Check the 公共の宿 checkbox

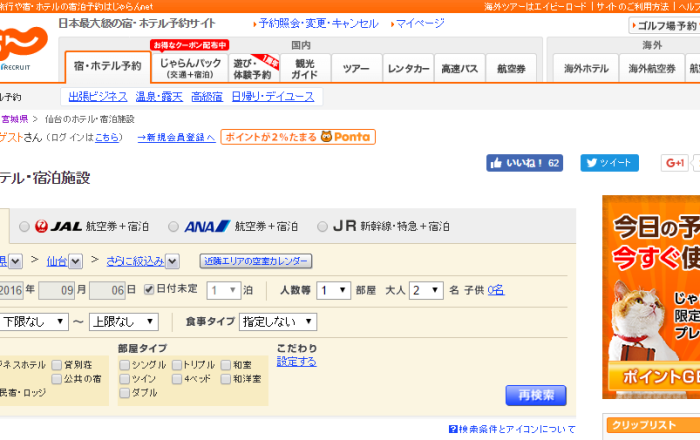click(x=56, y=379)
